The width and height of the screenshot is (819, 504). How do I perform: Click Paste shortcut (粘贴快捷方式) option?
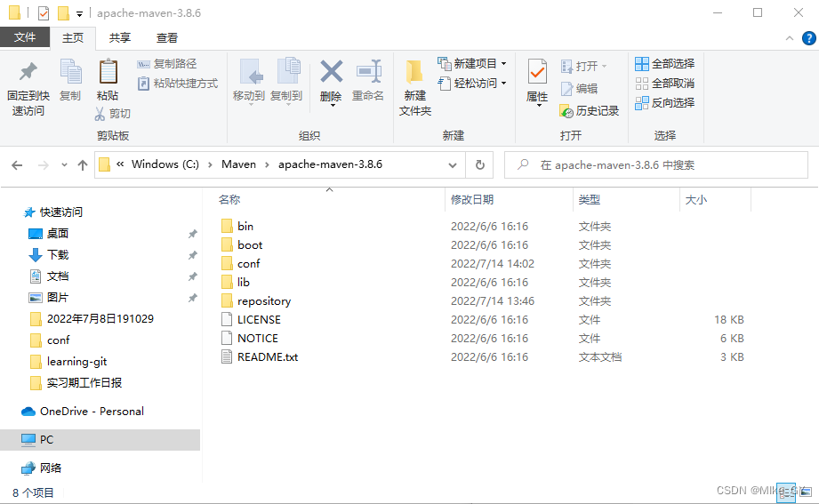(178, 83)
